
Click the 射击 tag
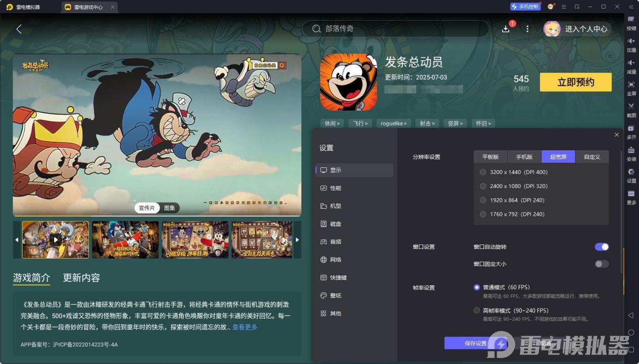pos(427,123)
